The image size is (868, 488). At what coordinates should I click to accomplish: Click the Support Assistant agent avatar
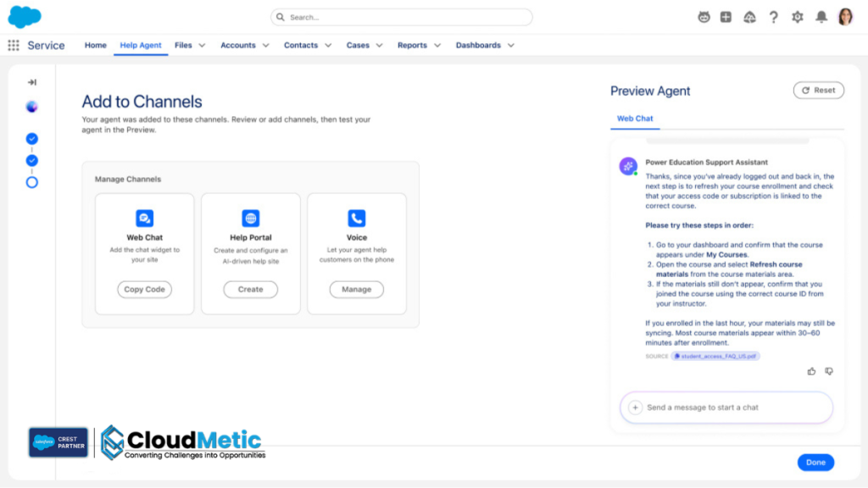pos(628,166)
